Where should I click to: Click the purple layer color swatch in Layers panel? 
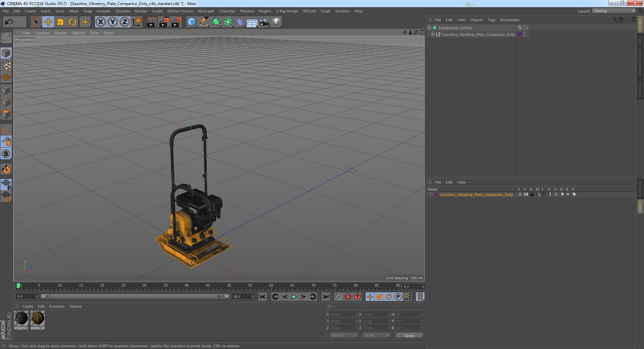[x=436, y=195]
